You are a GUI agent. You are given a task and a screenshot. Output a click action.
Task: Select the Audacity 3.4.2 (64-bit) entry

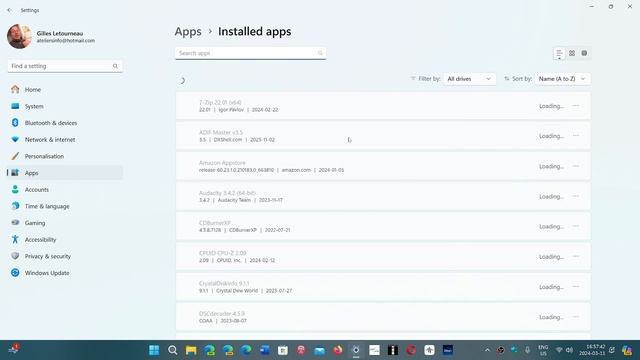click(x=383, y=196)
